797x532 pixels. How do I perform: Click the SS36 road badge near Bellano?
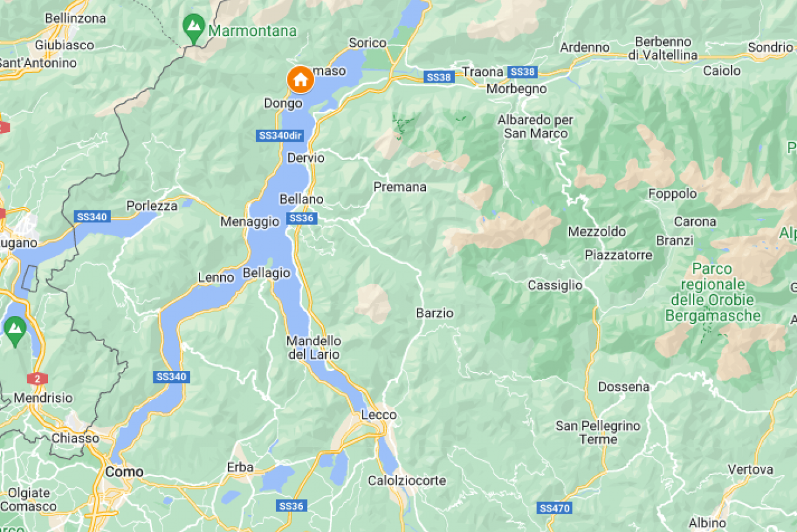pyautogui.click(x=301, y=218)
